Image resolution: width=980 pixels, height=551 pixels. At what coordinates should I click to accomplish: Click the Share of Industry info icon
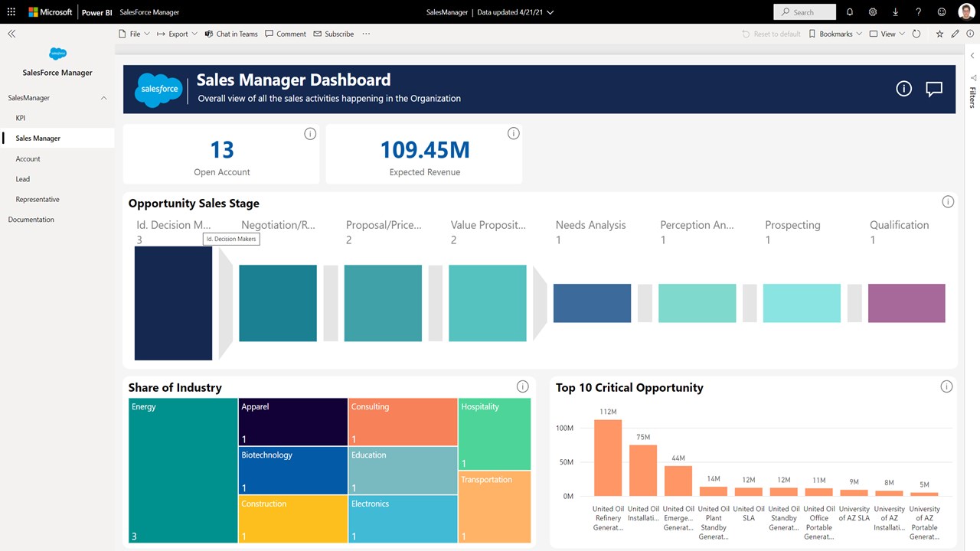[523, 386]
